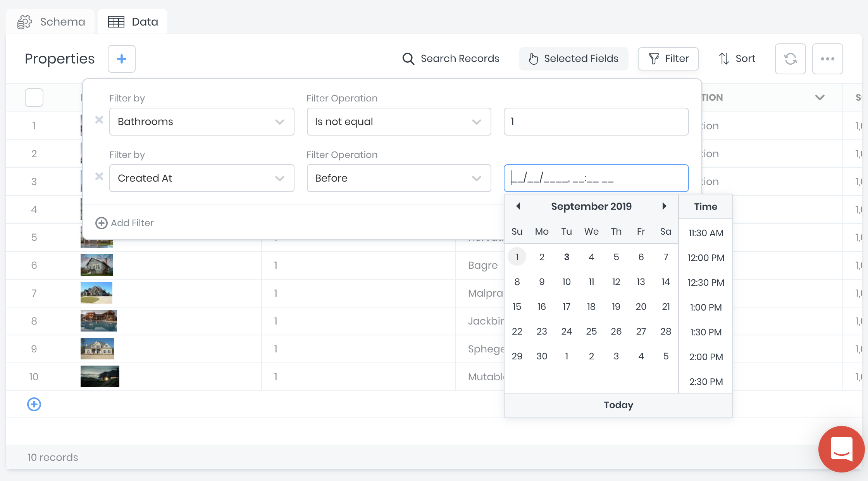Viewport: 868px width, 481px height.
Task: Toggle the select-all records checkbox
Action: (34, 98)
